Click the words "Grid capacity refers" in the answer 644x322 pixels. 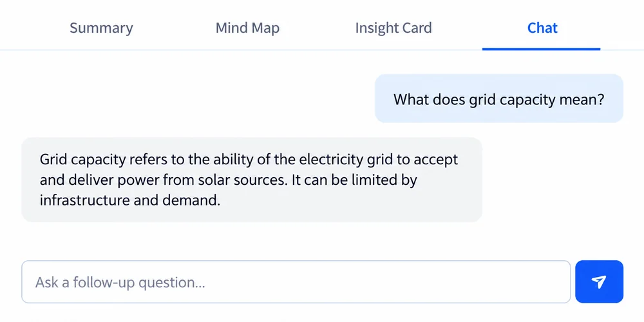[x=104, y=159]
